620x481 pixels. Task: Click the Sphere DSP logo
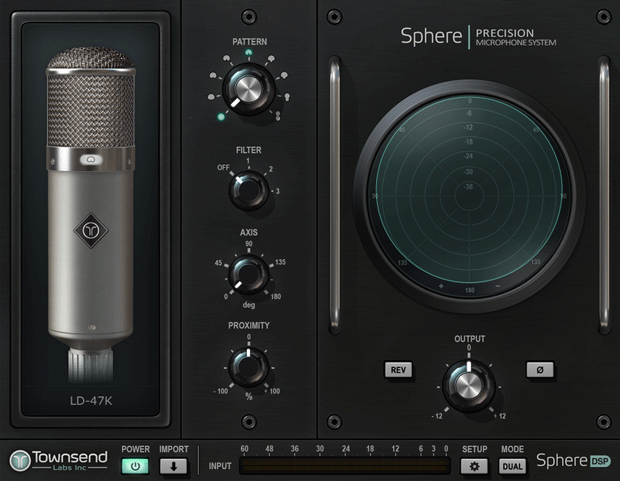point(573,461)
